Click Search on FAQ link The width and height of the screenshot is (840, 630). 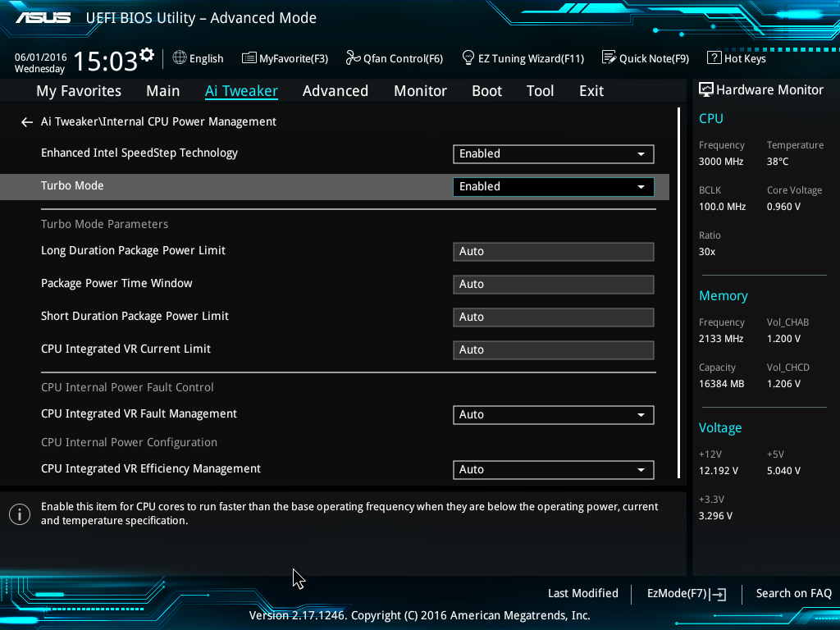pyautogui.click(x=793, y=594)
